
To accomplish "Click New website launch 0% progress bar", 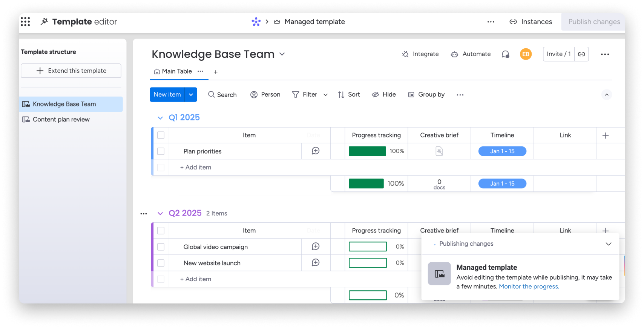I will coord(368,263).
